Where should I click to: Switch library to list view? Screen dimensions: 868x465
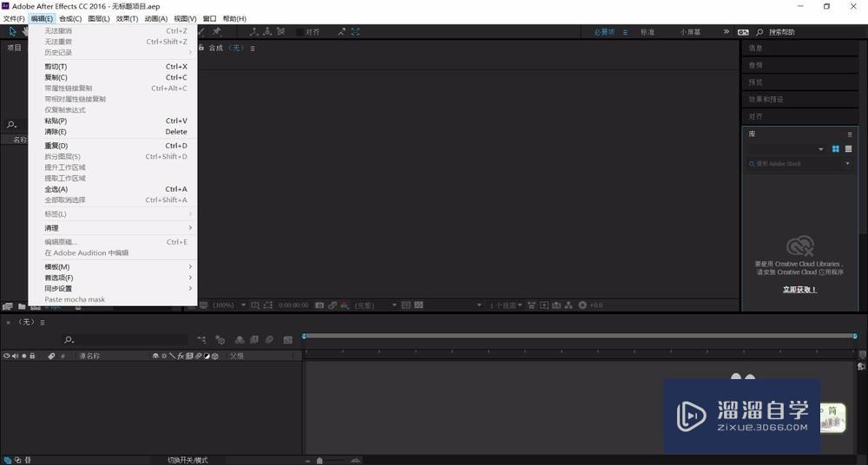[849, 149]
